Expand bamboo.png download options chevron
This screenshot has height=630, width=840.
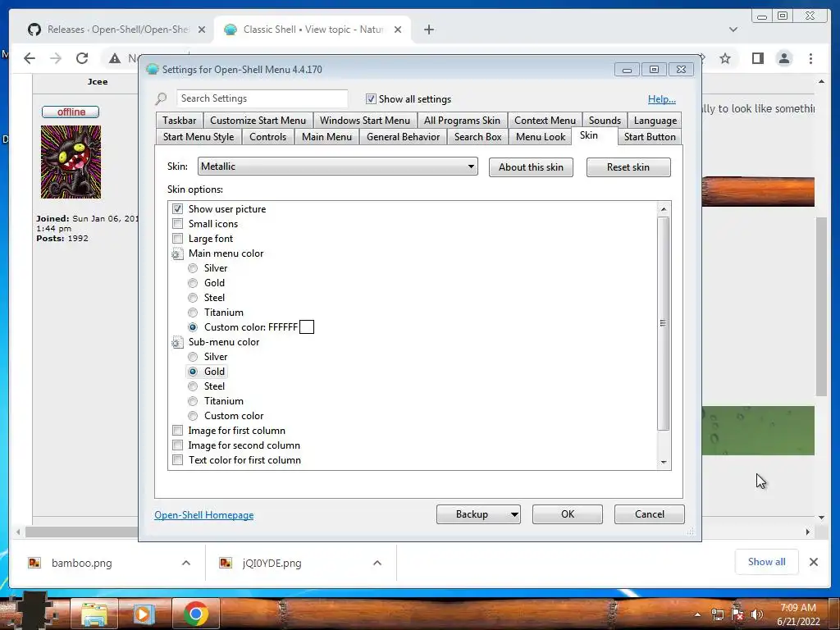[x=186, y=563]
